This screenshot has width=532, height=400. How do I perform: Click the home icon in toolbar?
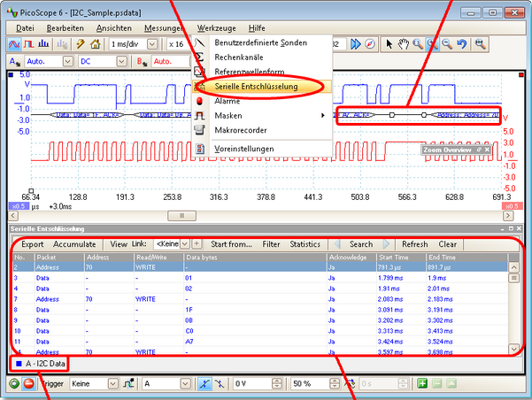point(96,44)
